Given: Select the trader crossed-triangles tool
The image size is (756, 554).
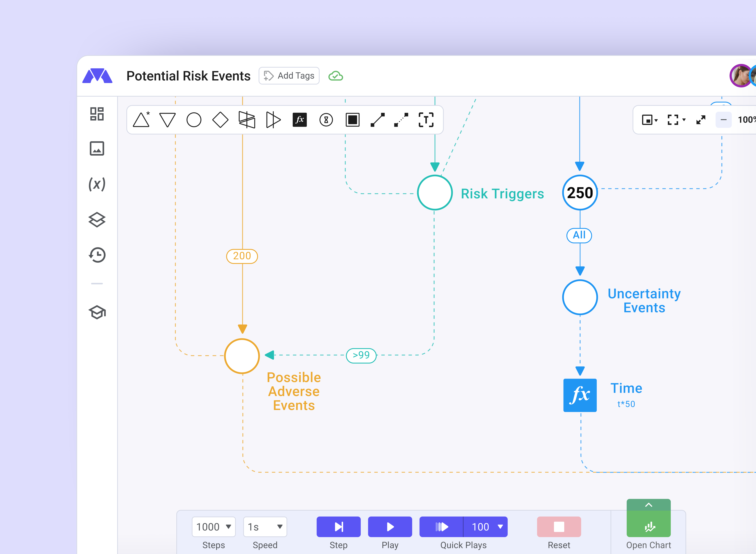Looking at the screenshot, I should pyautogui.click(x=247, y=120).
